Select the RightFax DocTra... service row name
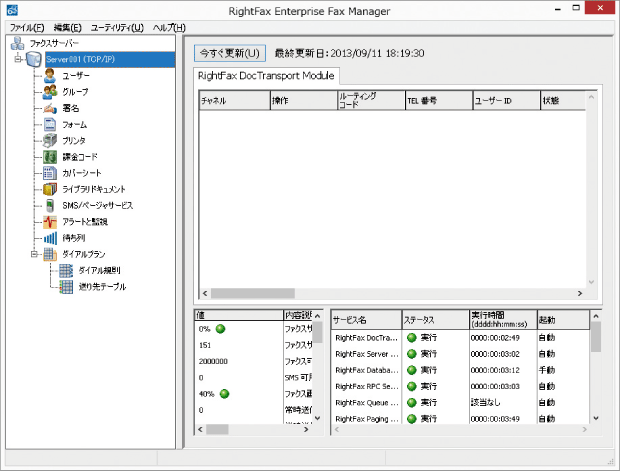This screenshot has width=620, height=471. coord(366,338)
